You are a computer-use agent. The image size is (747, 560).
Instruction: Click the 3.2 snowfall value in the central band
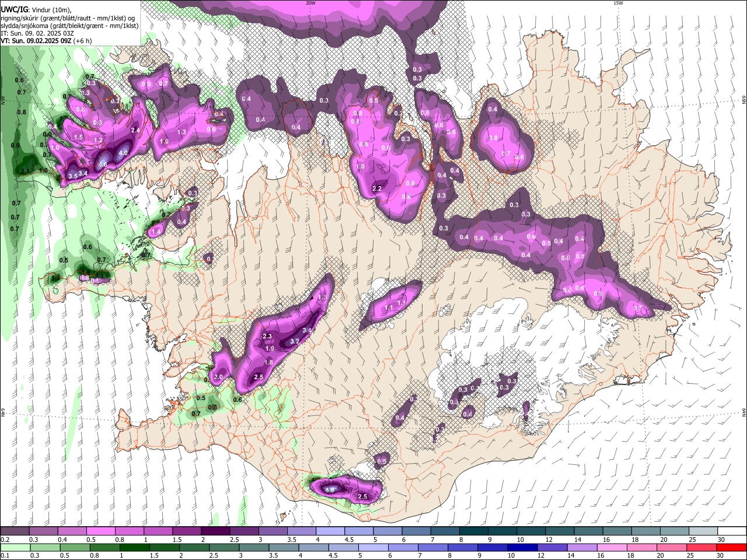point(294,341)
